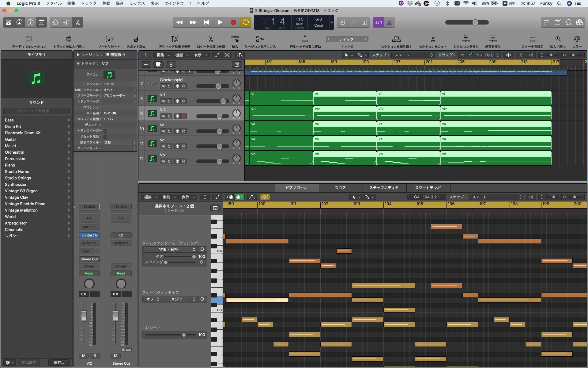This screenshot has width=588, height=368.
Task: Open the piano roll Snap dropdown
Action: pos(496,197)
